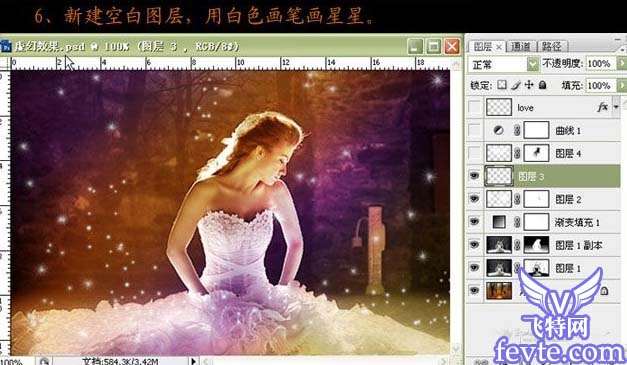This screenshot has height=365, width=627.
Task: Select the 图层 3 layer thumbnail
Action: pyautogui.click(x=499, y=176)
